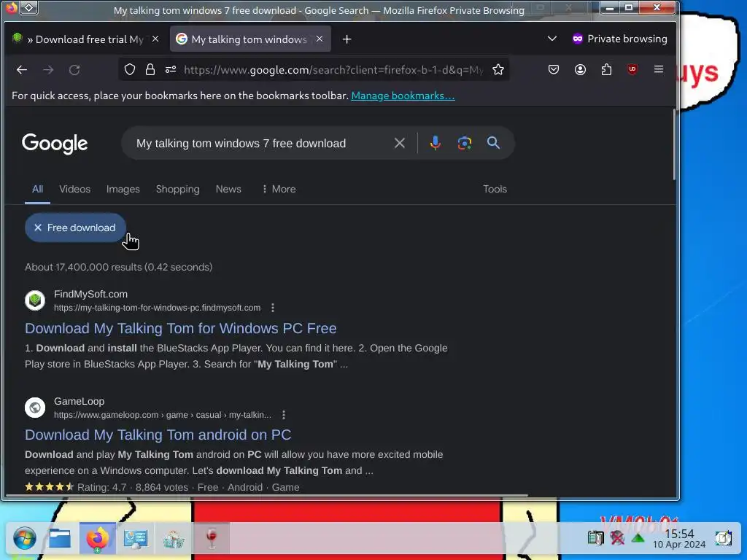Click the Firefox address bar URL
747x560 pixels.
pos(333,70)
